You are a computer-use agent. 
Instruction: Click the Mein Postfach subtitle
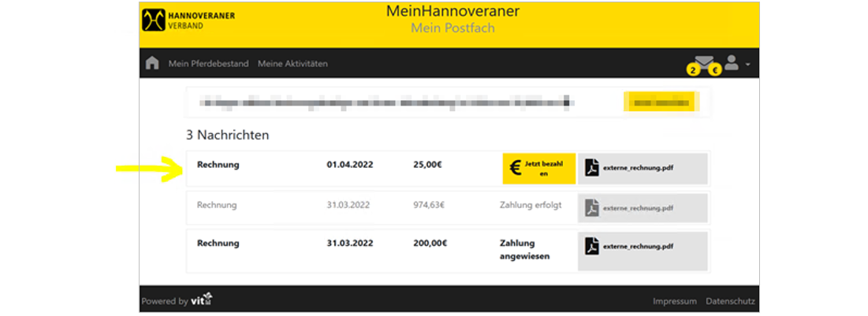click(x=453, y=28)
